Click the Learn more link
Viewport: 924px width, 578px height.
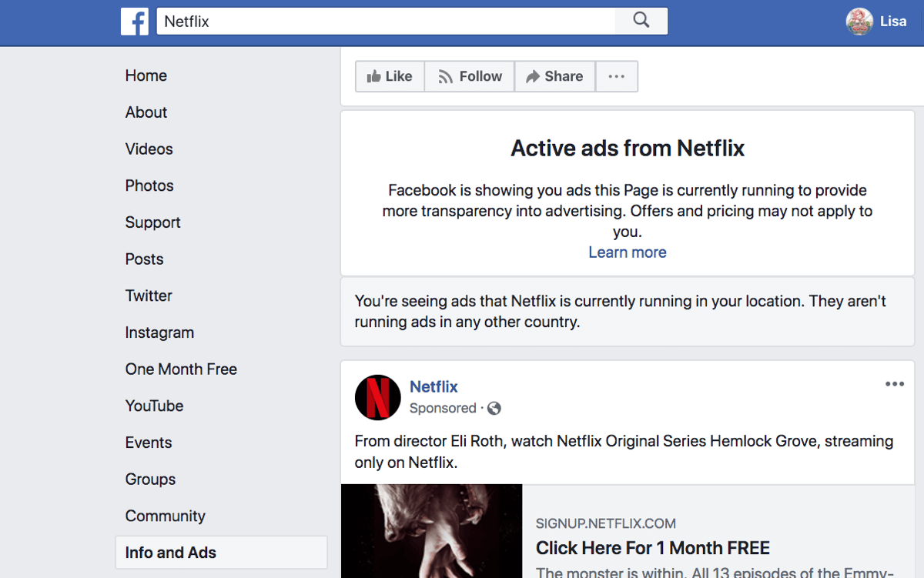pos(628,252)
